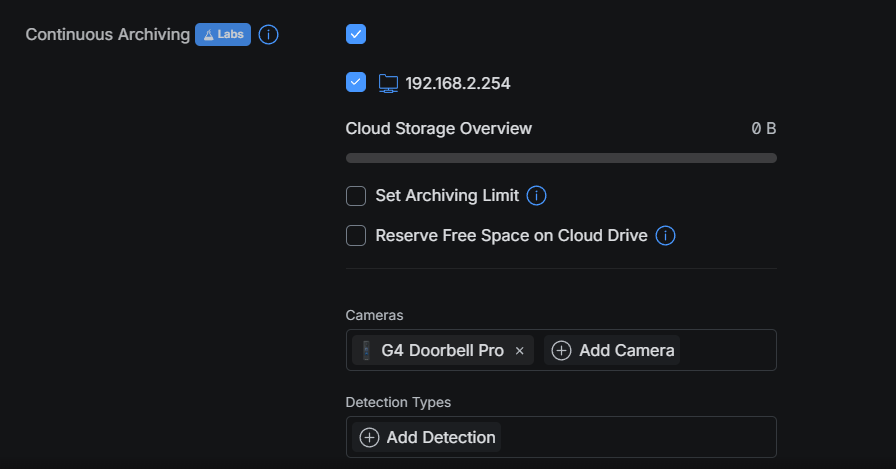
Task: Check Reserve Free Space on Cloud Drive
Action: click(x=356, y=235)
